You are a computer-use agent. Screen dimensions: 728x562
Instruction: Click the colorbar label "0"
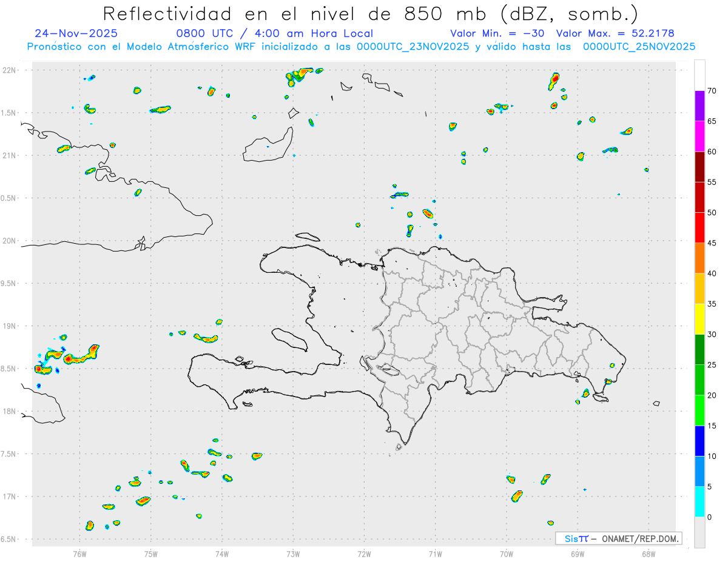[710, 517]
